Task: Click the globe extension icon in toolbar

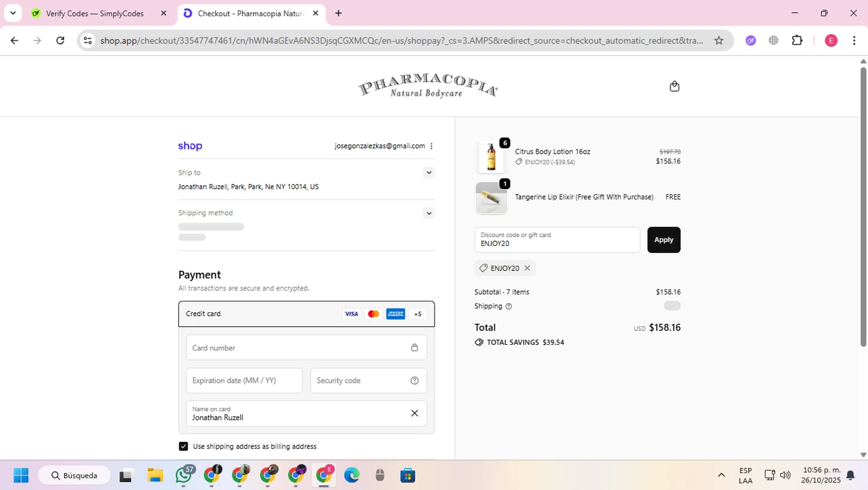Action: click(774, 40)
